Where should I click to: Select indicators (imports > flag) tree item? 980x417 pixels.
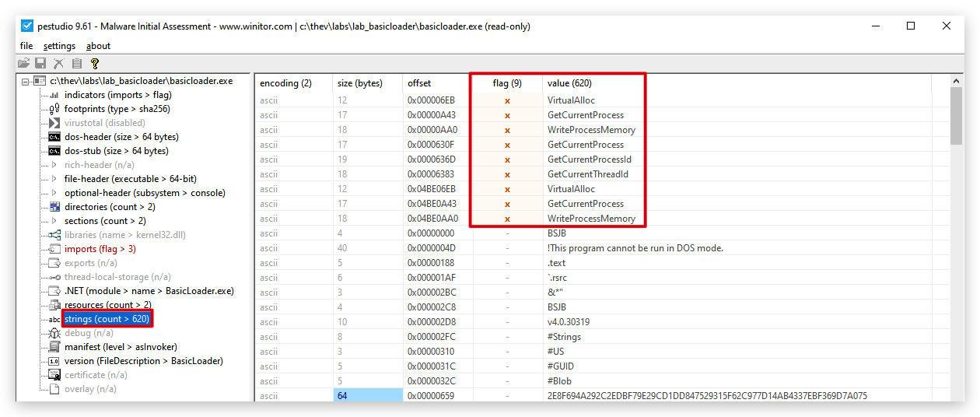pos(118,95)
